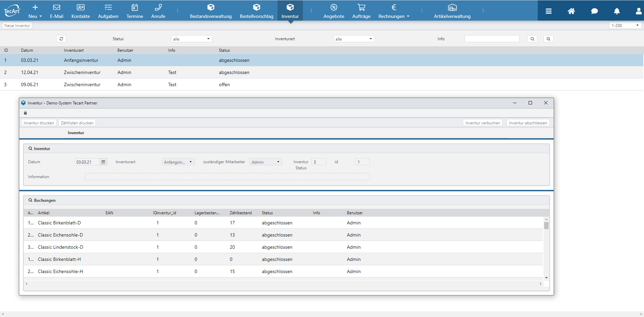Viewport: 644px width, 317px height.
Task: Go to Bestandsverwaltung in the top menu
Action: coord(210,11)
